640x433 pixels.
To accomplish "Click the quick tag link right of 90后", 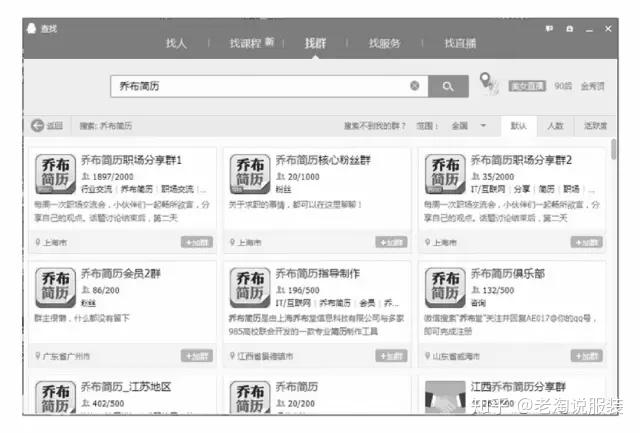I will pos(592,86).
